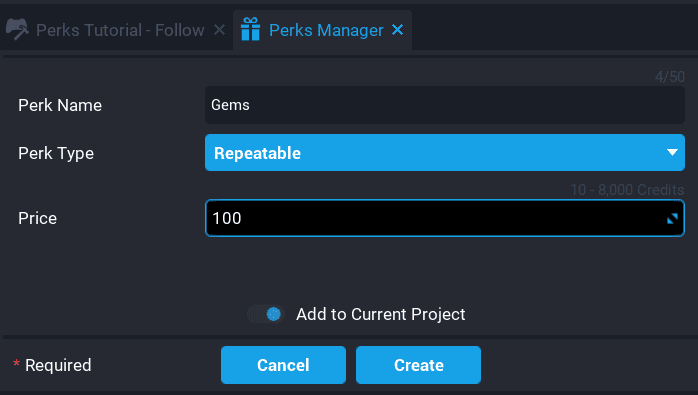This screenshot has height=395, width=698.
Task: Click the Perk Name label
Action: point(60,106)
